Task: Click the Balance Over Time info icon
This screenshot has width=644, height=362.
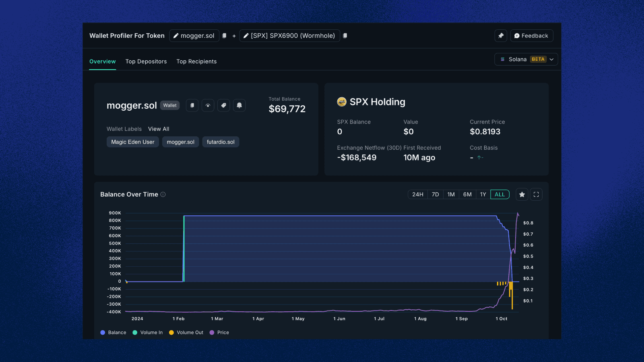Action: [163, 194]
